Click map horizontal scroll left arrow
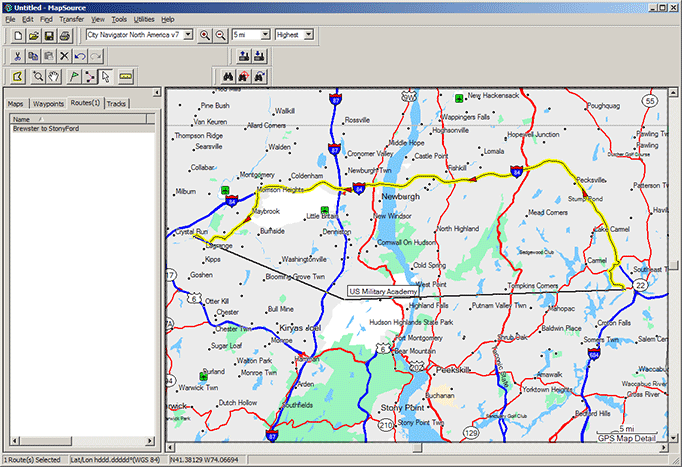 click(x=170, y=447)
